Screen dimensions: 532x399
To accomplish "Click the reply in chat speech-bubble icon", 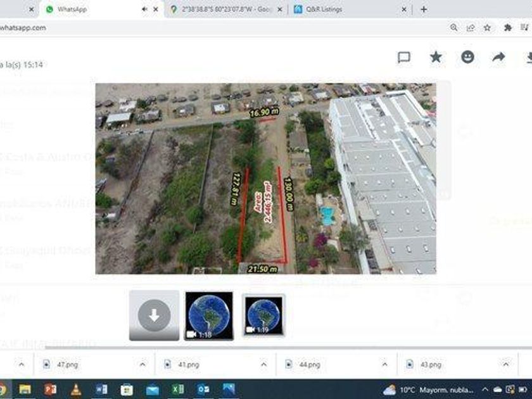I will point(404,58).
